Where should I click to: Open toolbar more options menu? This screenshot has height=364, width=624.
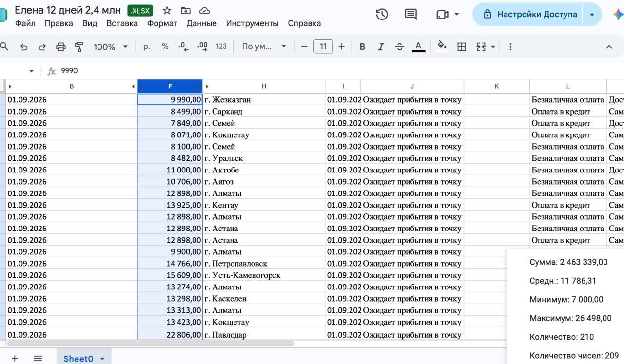[x=510, y=47]
